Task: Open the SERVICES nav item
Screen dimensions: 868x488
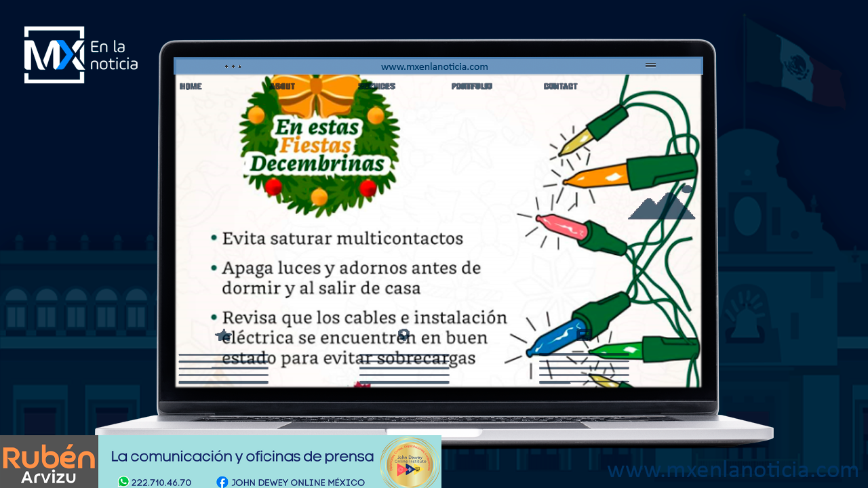Action: click(376, 86)
